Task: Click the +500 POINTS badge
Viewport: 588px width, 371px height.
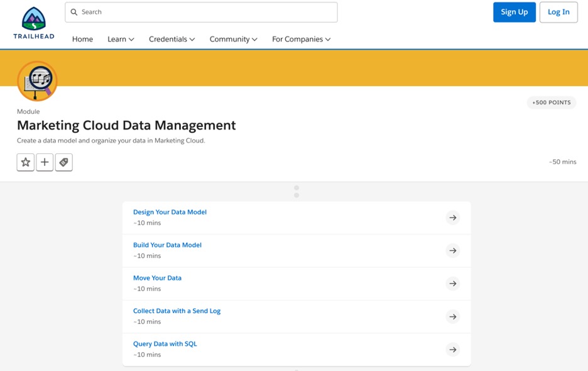Action: (x=552, y=102)
